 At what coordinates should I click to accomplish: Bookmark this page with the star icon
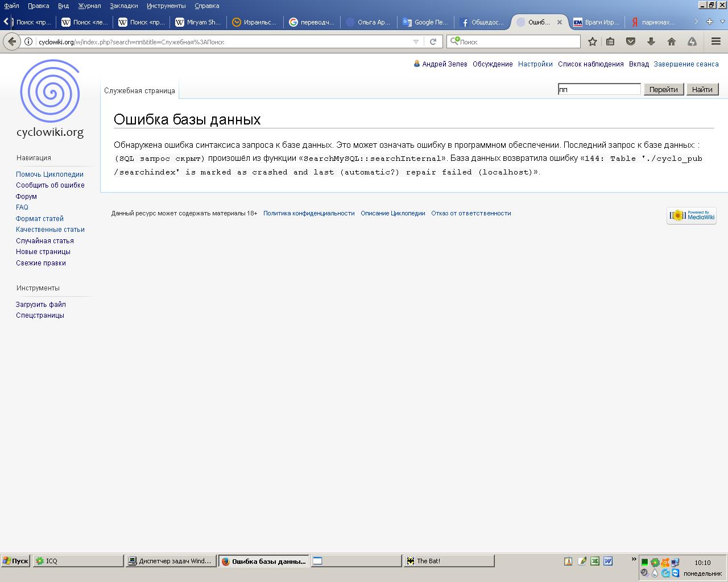(593, 41)
